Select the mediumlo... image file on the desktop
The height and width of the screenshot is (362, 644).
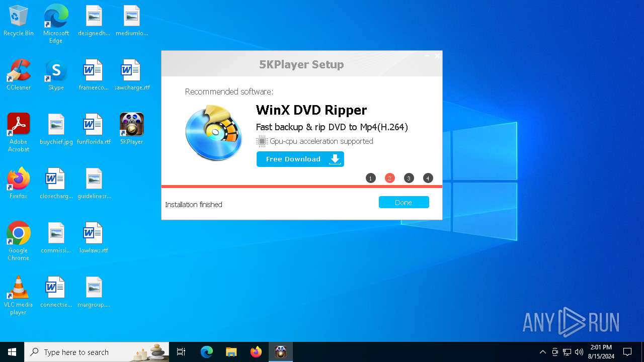pyautogui.click(x=131, y=20)
